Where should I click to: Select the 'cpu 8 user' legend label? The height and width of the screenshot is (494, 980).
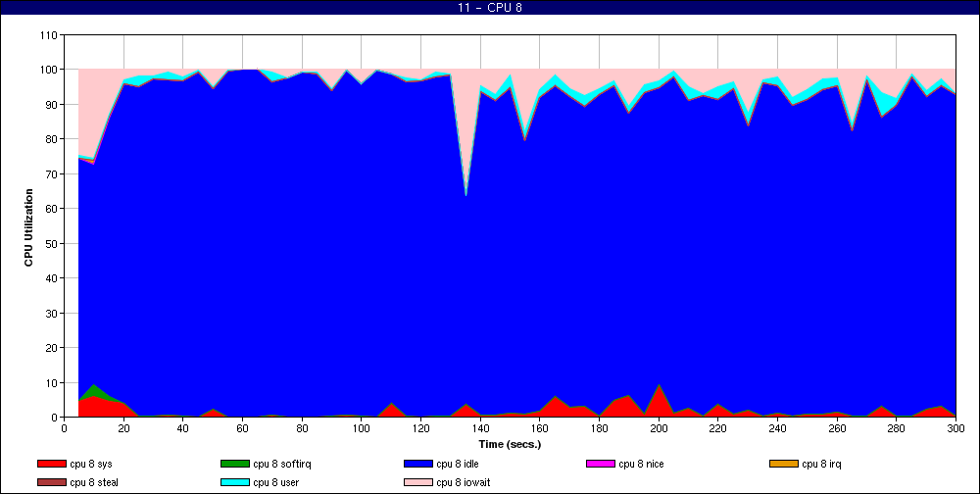coord(276,483)
